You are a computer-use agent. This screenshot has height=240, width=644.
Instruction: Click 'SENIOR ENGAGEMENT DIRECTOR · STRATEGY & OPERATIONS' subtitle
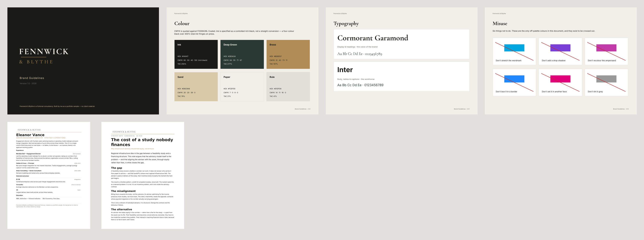click(41, 138)
